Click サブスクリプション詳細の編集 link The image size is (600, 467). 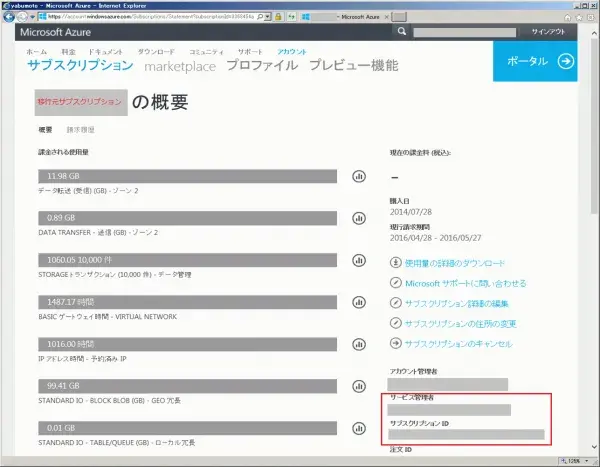tap(457, 304)
